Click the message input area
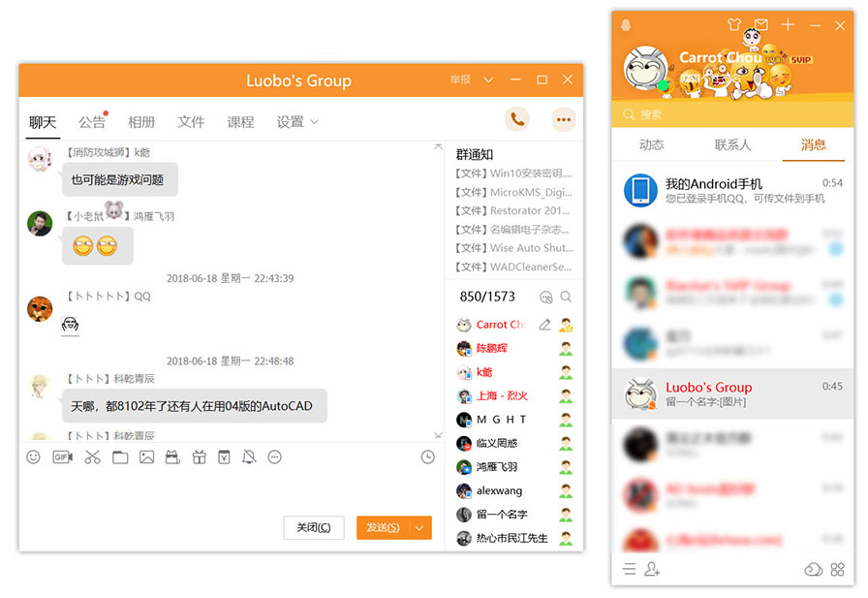868x598 pixels. click(232, 488)
